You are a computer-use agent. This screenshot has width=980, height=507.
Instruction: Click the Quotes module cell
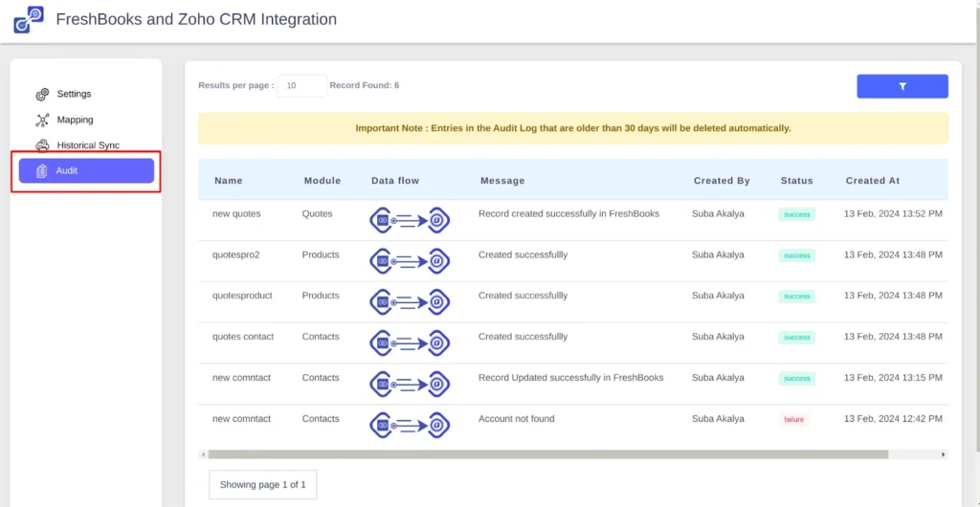[318, 213]
